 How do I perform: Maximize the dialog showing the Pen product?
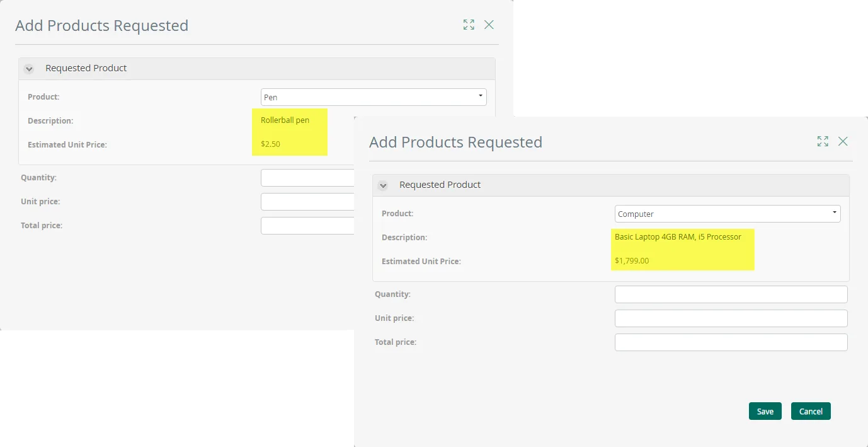[x=469, y=25]
